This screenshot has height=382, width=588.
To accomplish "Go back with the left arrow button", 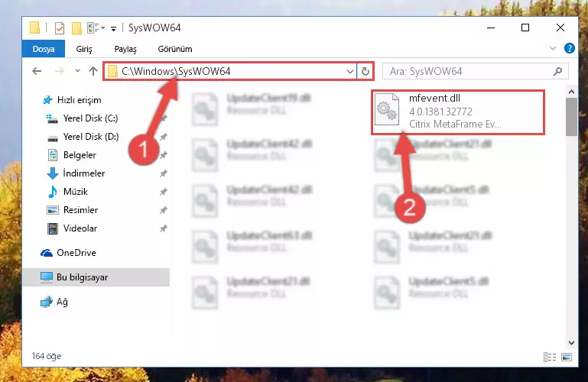I will click(x=37, y=71).
